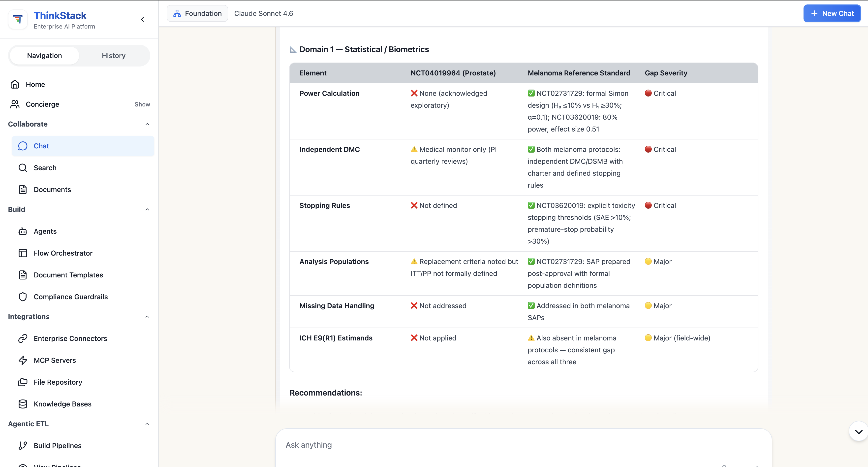868x467 pixels.
Task: Click the Missing Data Handling row label
Action: pyautogui.click(x=337, y=305)
